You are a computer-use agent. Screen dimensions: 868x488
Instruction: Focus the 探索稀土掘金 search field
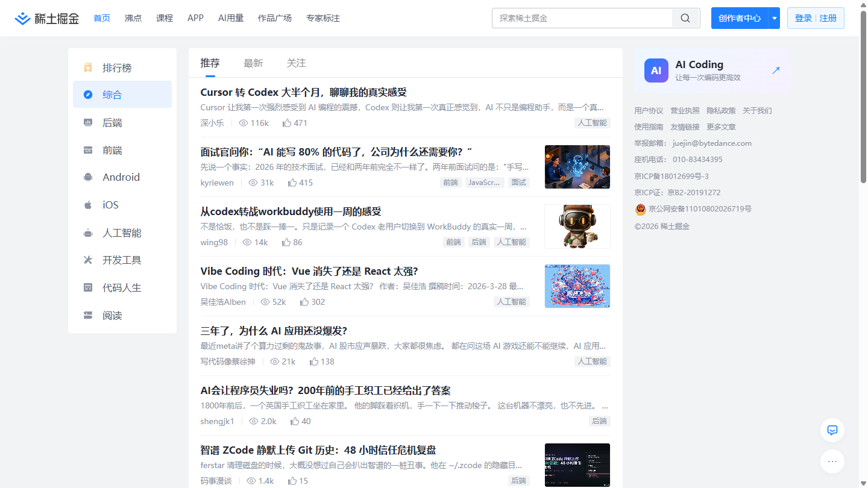pos(582,18)
